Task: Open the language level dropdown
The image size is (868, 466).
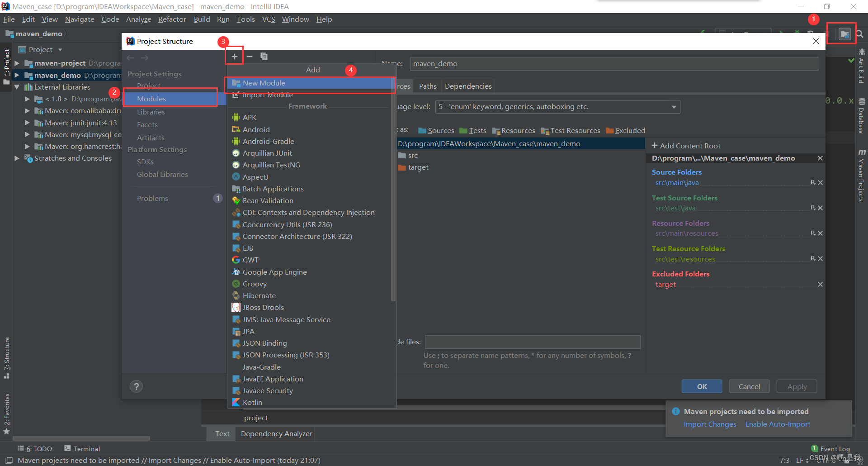Action: 557,107
